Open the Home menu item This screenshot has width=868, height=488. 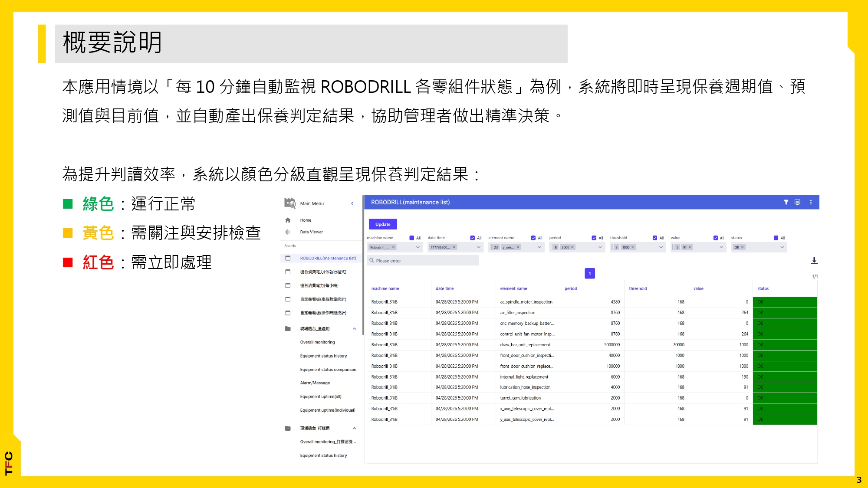[306, 220]
